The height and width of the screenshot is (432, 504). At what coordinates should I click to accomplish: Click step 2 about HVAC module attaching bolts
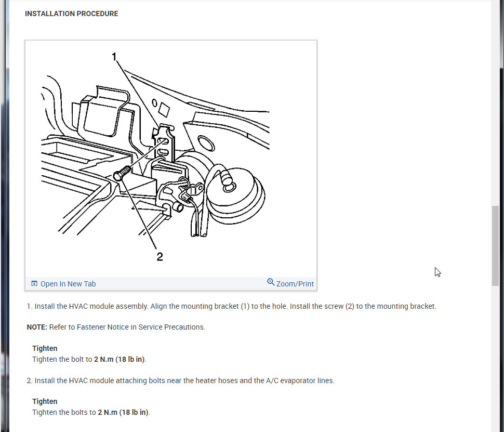(181, 381)
